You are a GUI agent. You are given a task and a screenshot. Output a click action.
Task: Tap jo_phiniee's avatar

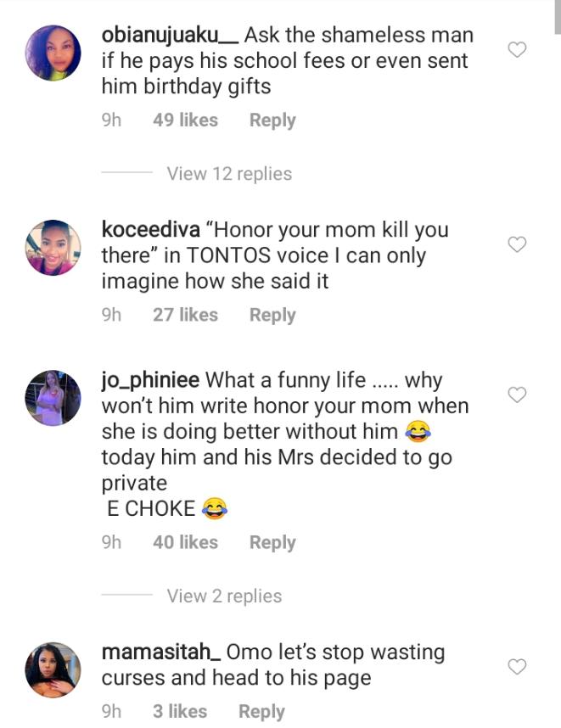pos(53,398)
